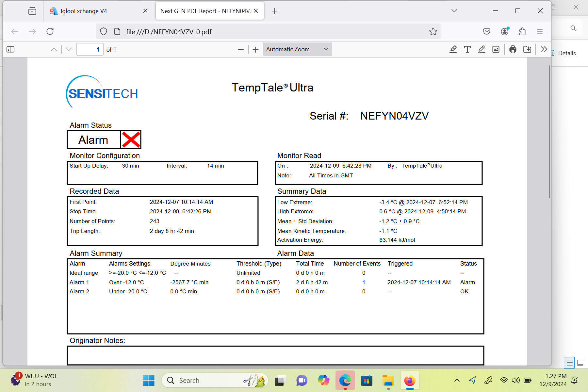Screen dimensions: 588x392
Task: Open the notification bell icon
Action: pos(575,380)
